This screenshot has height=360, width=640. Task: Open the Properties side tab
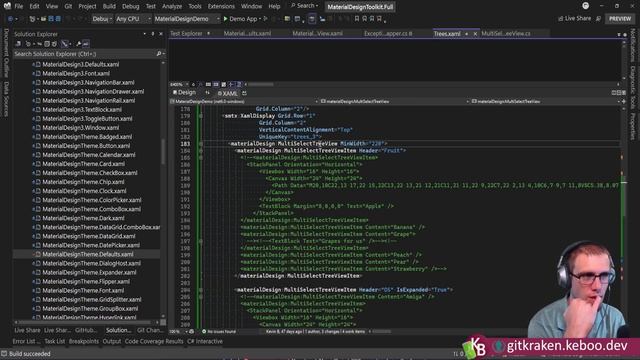click(633, 127)
